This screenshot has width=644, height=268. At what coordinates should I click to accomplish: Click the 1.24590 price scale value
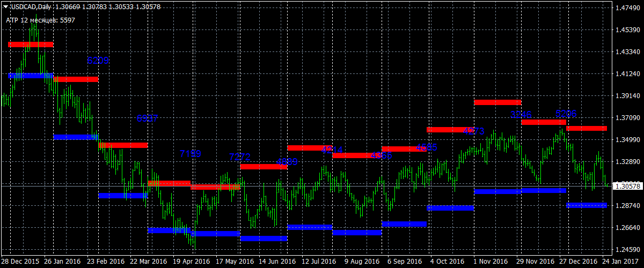(627, 250)
